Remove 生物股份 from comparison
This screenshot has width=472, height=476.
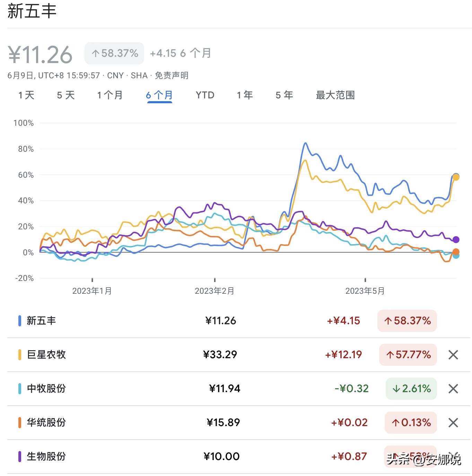453,456
